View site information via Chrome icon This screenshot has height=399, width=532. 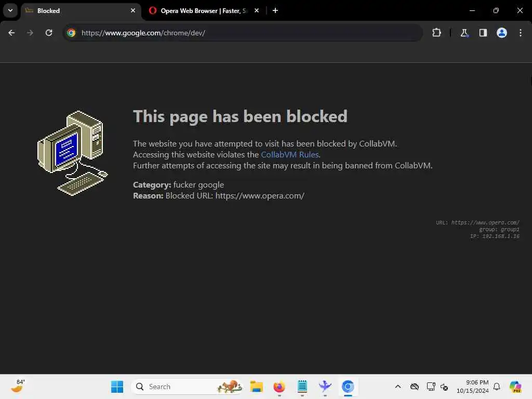(x=71, y=33)
